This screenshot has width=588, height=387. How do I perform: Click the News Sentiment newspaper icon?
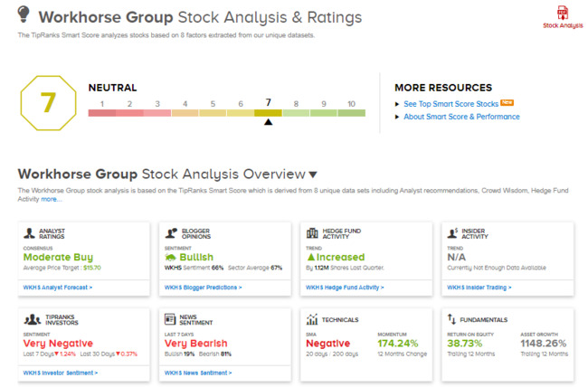click(x=170, y=320)
